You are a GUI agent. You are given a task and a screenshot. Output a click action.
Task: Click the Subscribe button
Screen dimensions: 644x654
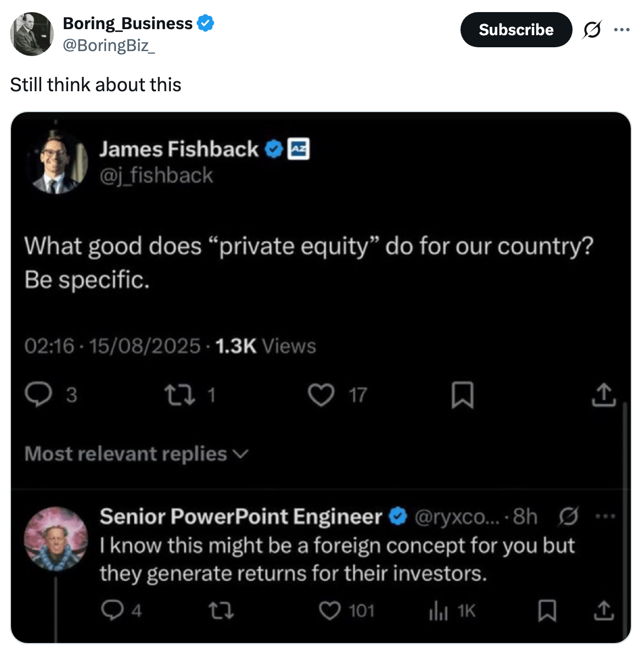(515, 30)
